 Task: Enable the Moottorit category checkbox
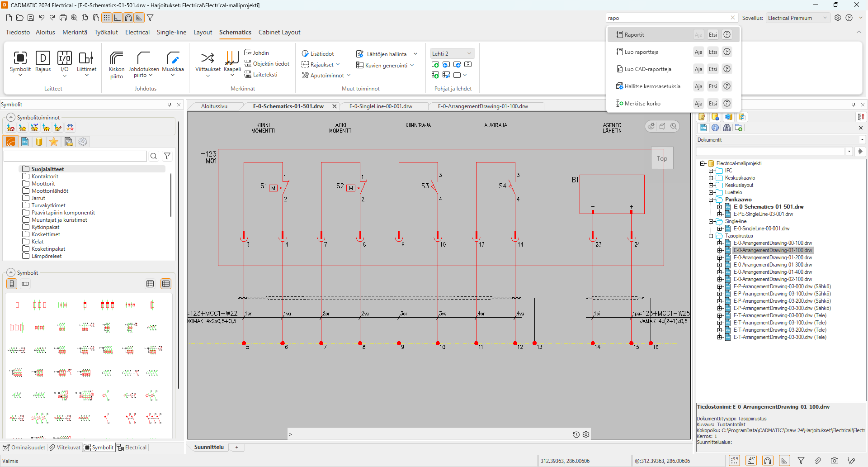[26, 184]
